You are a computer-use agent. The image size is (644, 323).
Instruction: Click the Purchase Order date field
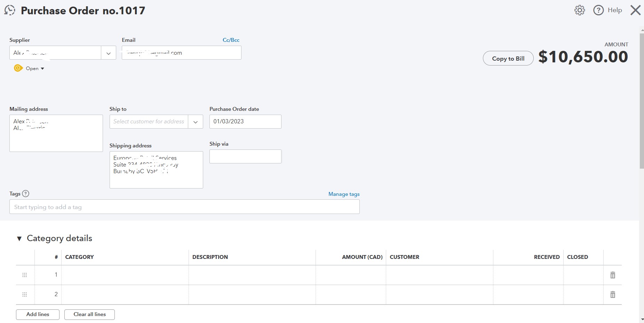coord(245,122)
